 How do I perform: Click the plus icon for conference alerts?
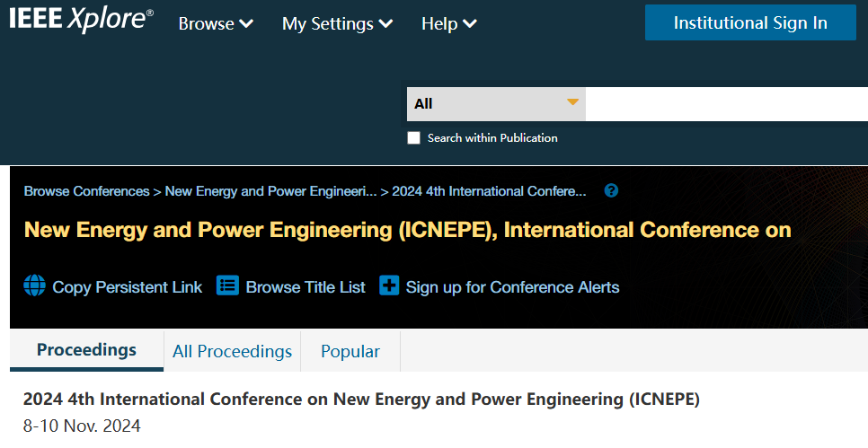[x=389, y=285]
